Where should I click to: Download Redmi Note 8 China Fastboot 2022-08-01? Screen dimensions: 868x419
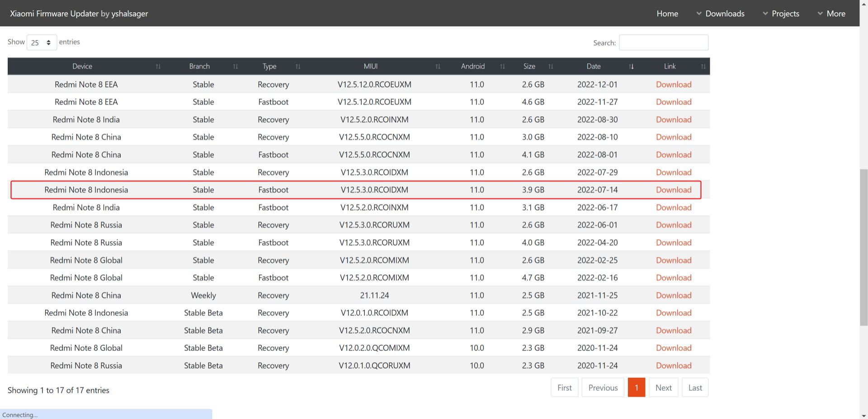[674, 155]
